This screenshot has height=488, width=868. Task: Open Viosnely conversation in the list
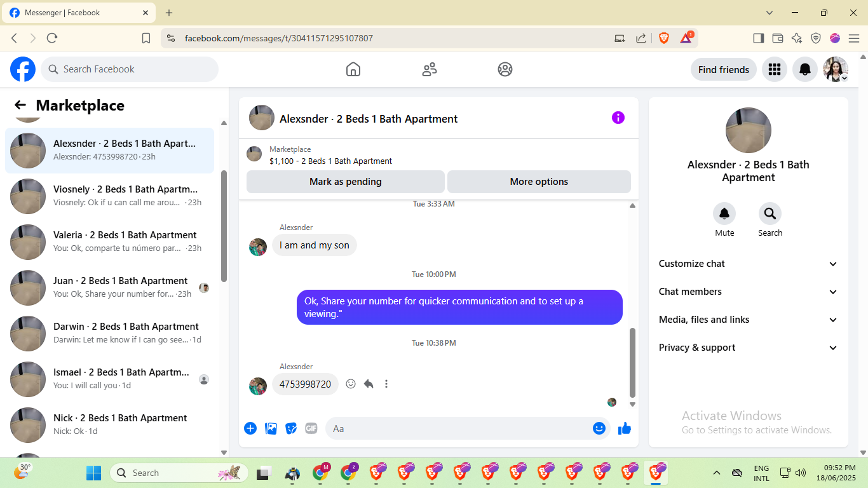[110, 196]
